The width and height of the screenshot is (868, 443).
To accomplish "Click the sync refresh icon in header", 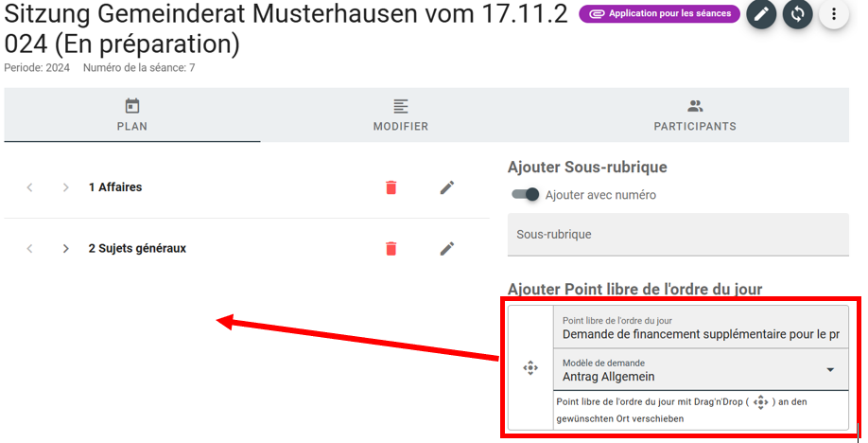I will tap(797, 14).
